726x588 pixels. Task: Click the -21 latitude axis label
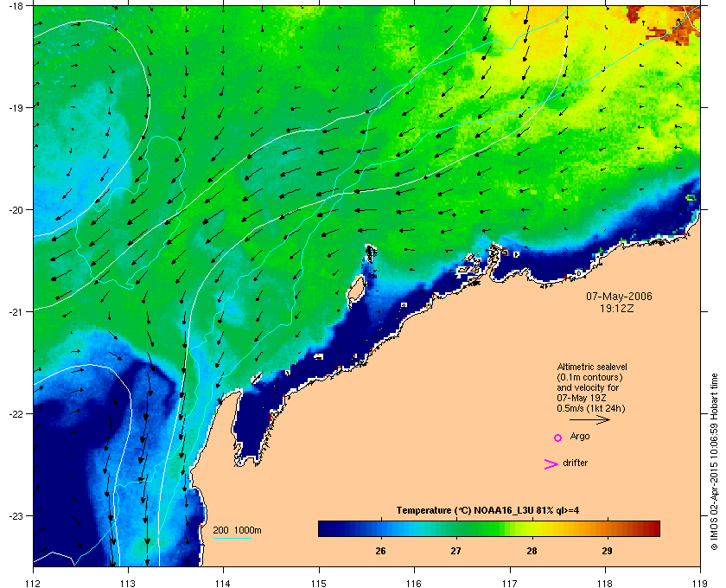[x=16, y=312]
